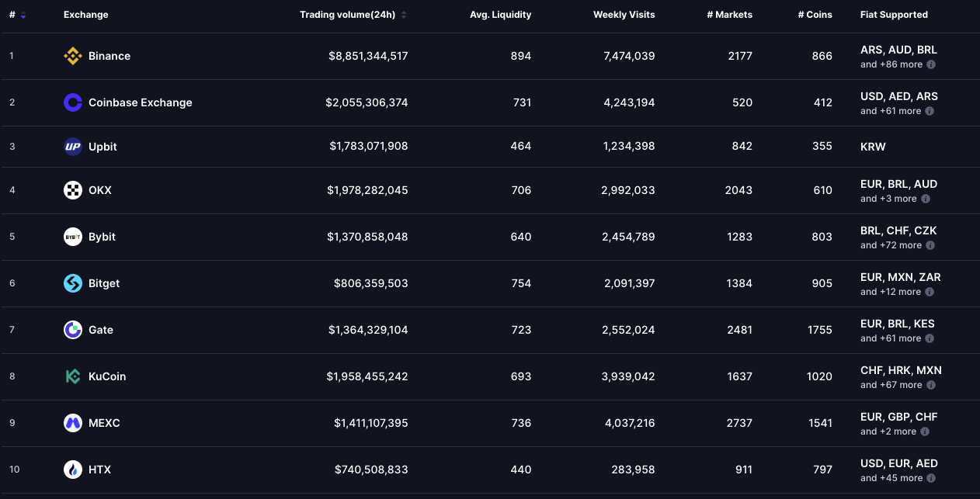This screenshot has height=499, width=980.
Task: Open info icon beside Binance +86 more
Action: pos(930,64)
